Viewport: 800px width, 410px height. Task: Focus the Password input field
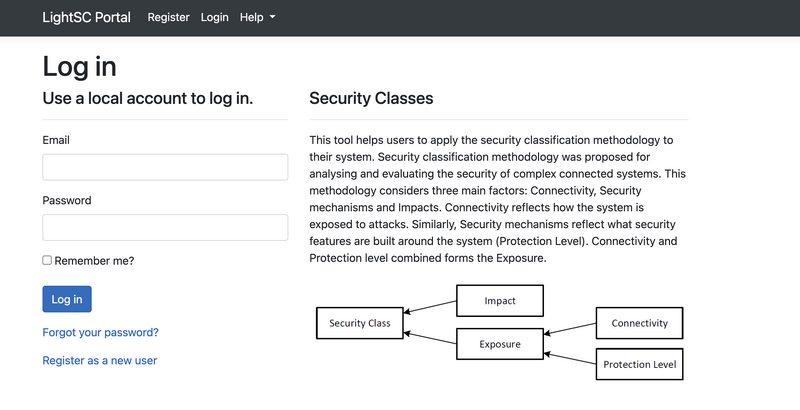coord(165,227)
